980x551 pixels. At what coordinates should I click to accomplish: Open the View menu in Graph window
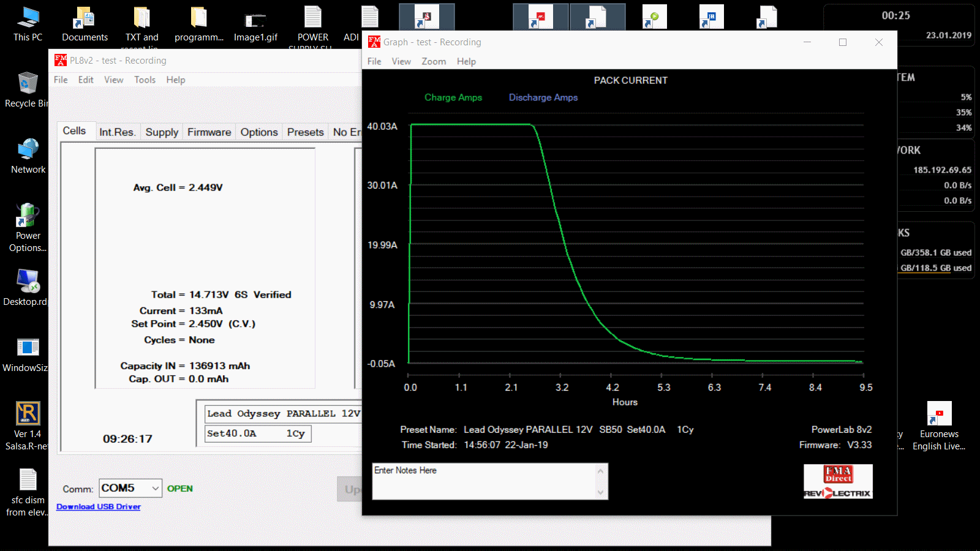(401, 61)
